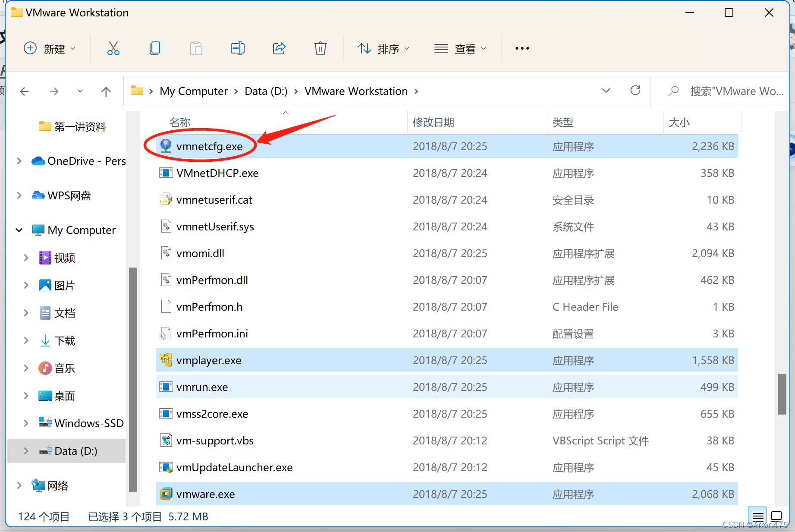Go up one folder level

106,91
